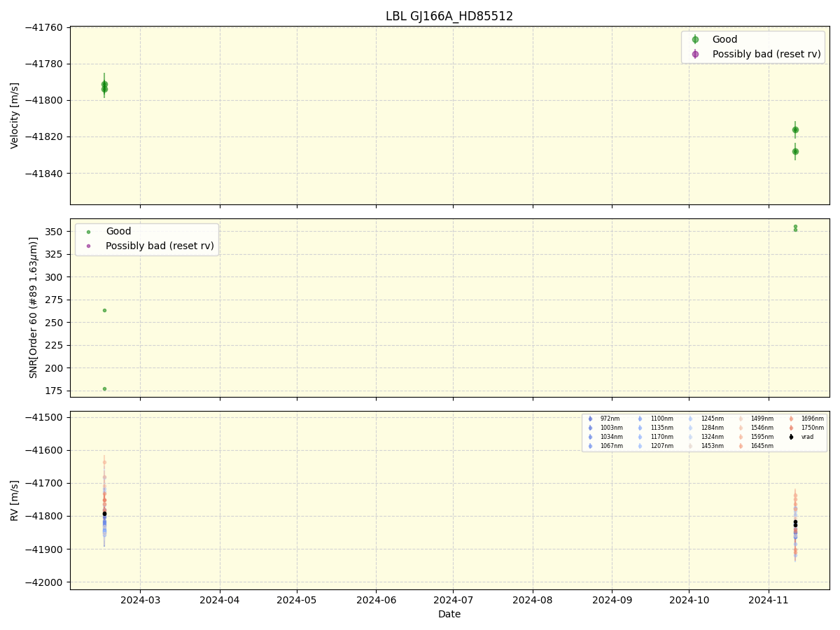
Task: Click the SNR[Order 60 (#89 1.63µm)] axis label
Action: point(34,307)
